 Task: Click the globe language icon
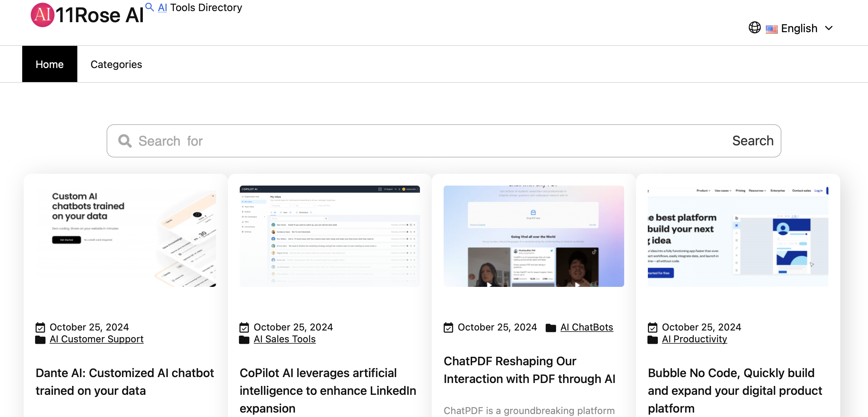pyautogui.click(x=754, y=28)
